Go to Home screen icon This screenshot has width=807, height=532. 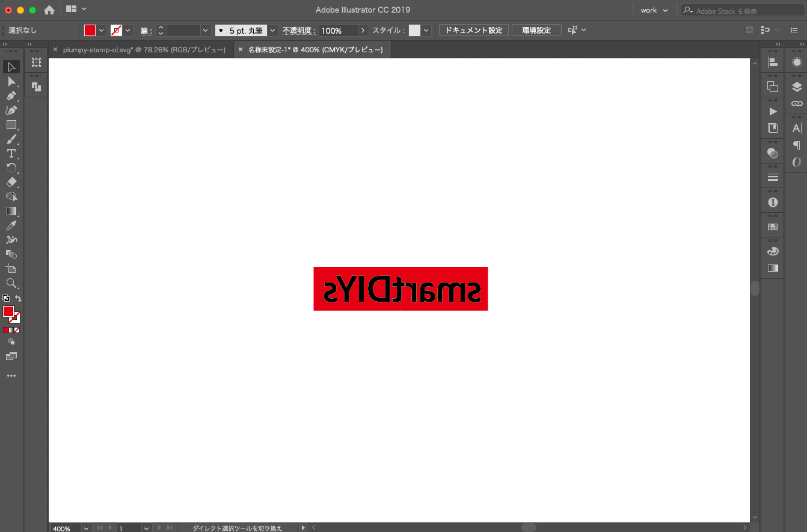49,10
